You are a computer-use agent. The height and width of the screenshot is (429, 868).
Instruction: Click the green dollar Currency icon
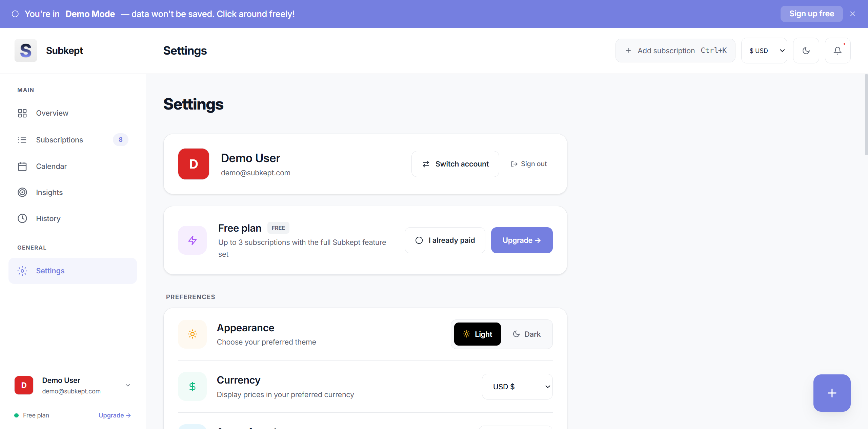coord(193,387)
